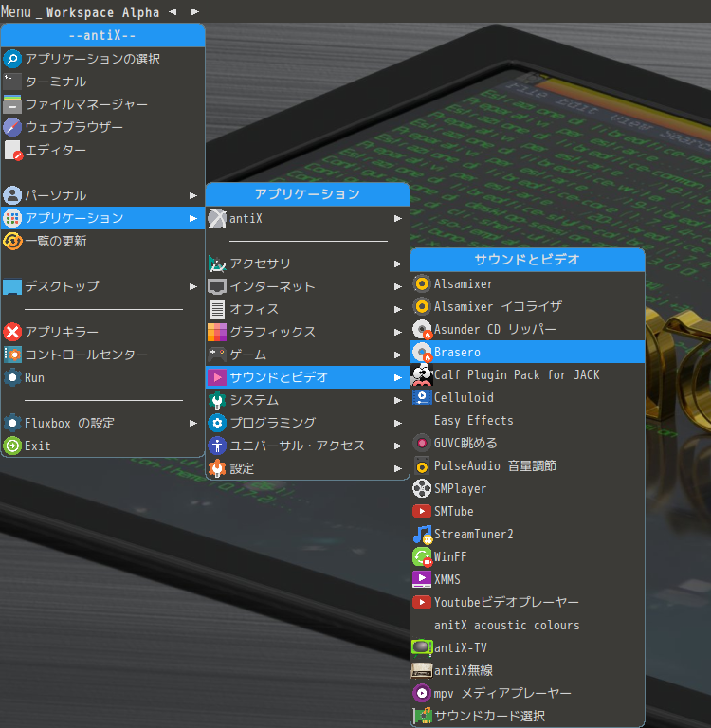Click the Run entry
The width and height of the screenshot is (711, 728).
[x=102, y=378]
